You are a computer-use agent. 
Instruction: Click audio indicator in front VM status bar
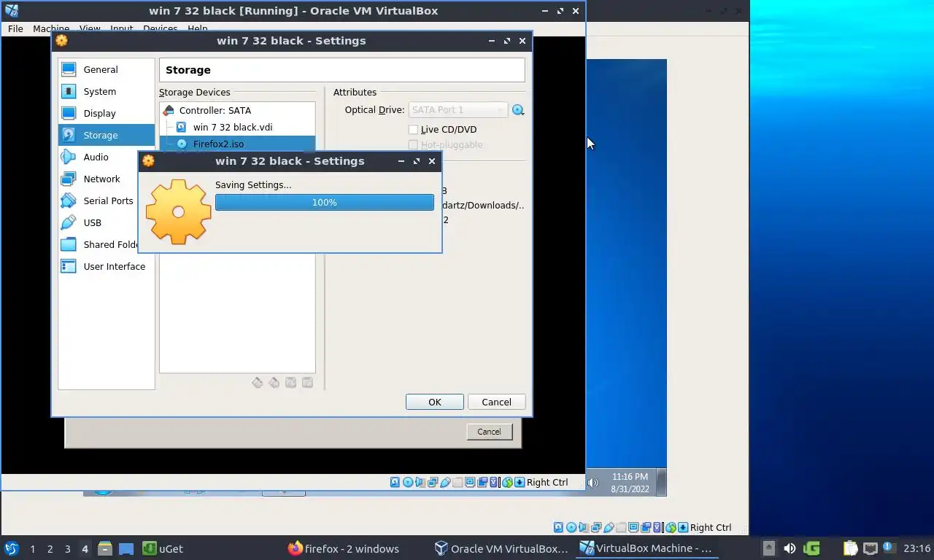pos(419,482)
